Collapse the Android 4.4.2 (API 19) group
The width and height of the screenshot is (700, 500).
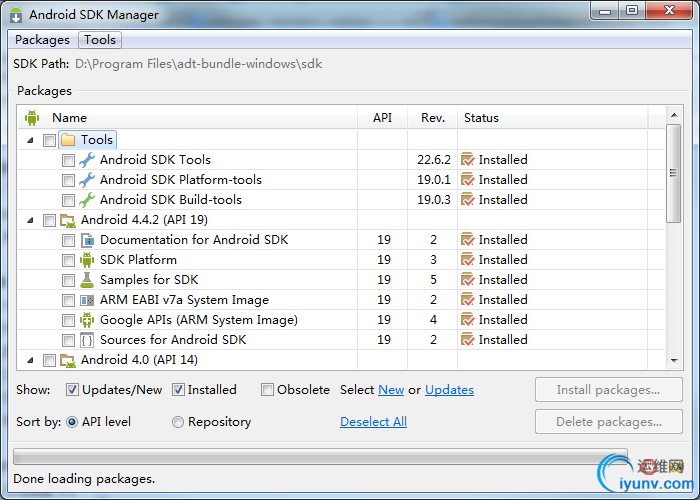tap(30, 221)
